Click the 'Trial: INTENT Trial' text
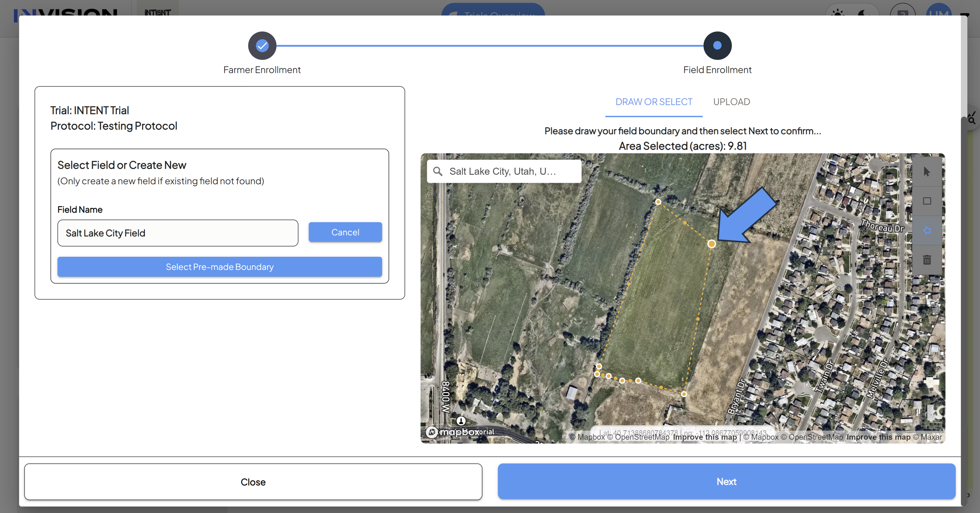The image size is (980, 513). point(90,111)
